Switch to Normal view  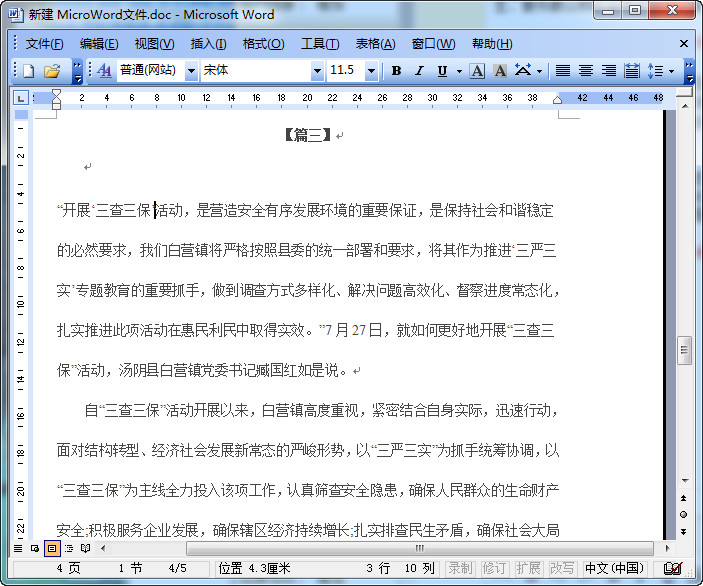[x=18, y=548]
